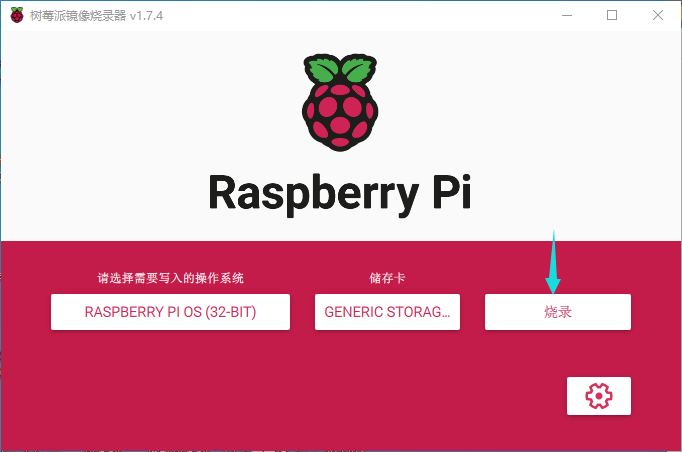Image resolution: width=682 pixels, height=452 pixels.
Task: Open storage selection GENERIC STORAG... button
Action: (x=387, y=312)
